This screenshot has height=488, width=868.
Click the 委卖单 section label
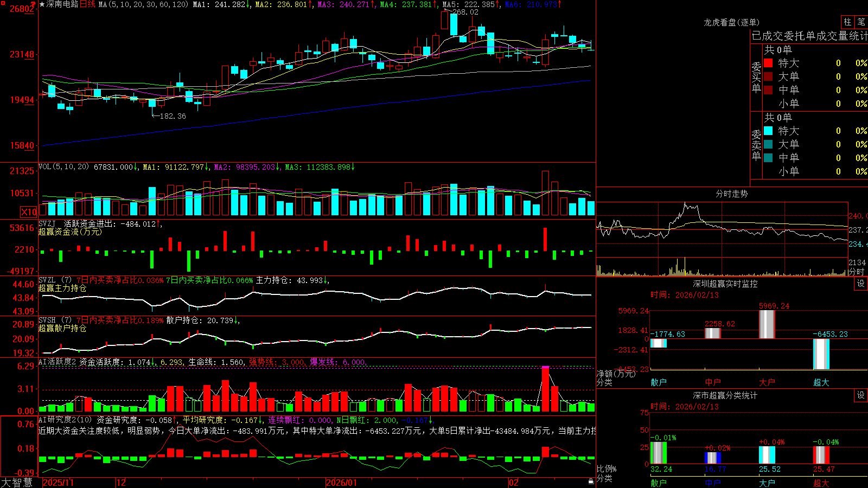point(756,145)
